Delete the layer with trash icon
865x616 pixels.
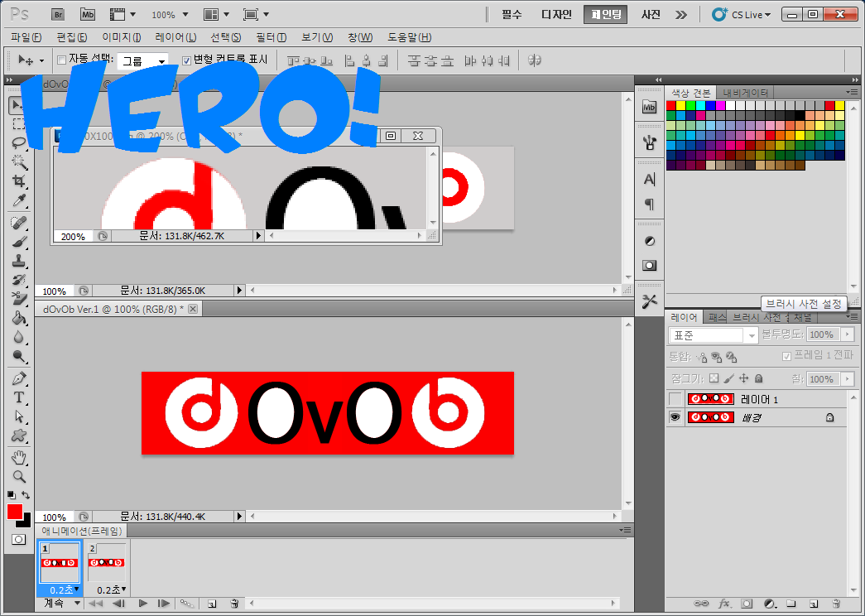pyautogui.click(x=836, y=604)
